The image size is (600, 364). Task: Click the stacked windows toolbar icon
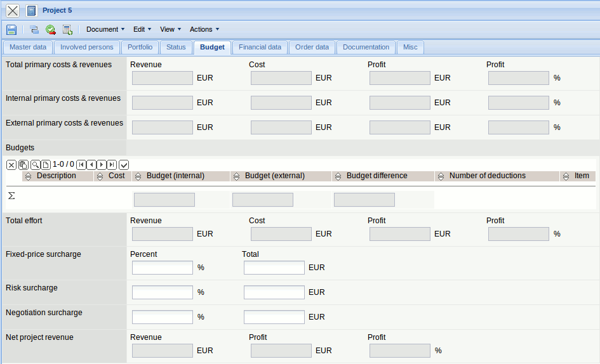34,30
